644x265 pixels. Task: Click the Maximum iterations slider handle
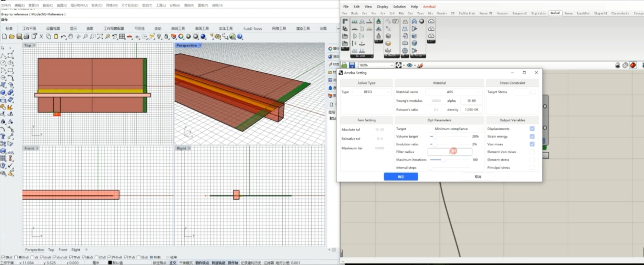pyautogui.click(x=443, y=160)
